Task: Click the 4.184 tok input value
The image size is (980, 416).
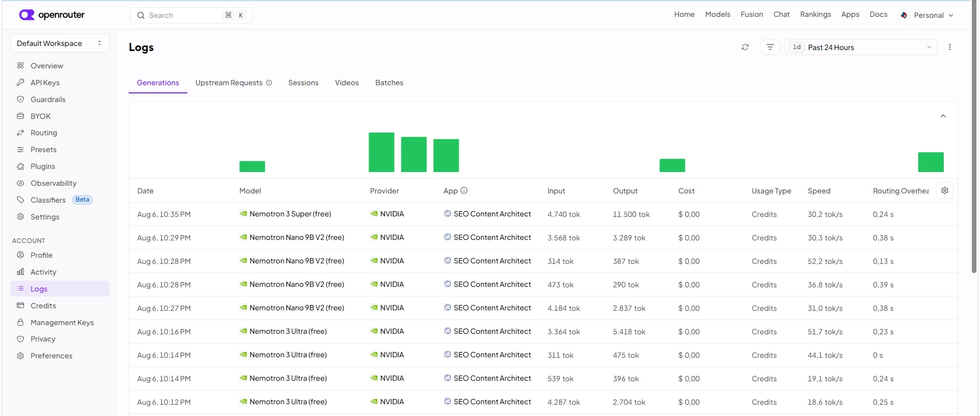Action: [x=563, y=308]
